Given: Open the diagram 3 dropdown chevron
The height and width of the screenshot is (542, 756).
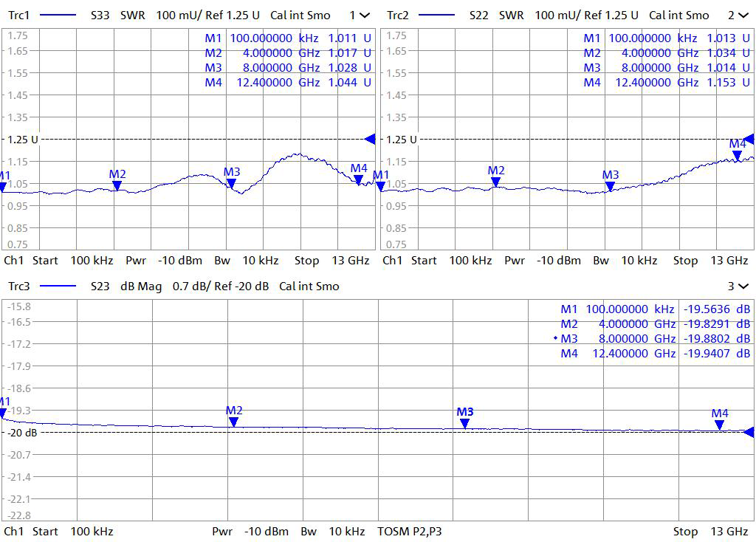Looking at the screenshot, I should pos(743,286).
